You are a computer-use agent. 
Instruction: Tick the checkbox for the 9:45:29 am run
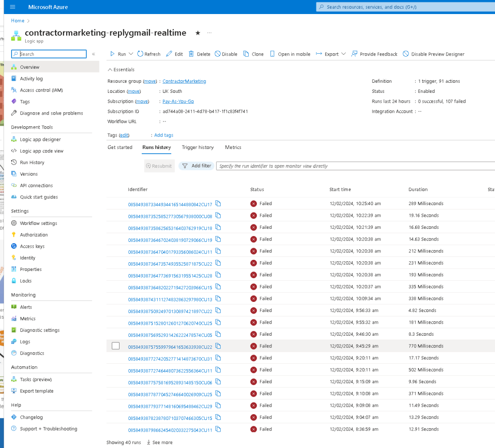[x=116, y=346]
